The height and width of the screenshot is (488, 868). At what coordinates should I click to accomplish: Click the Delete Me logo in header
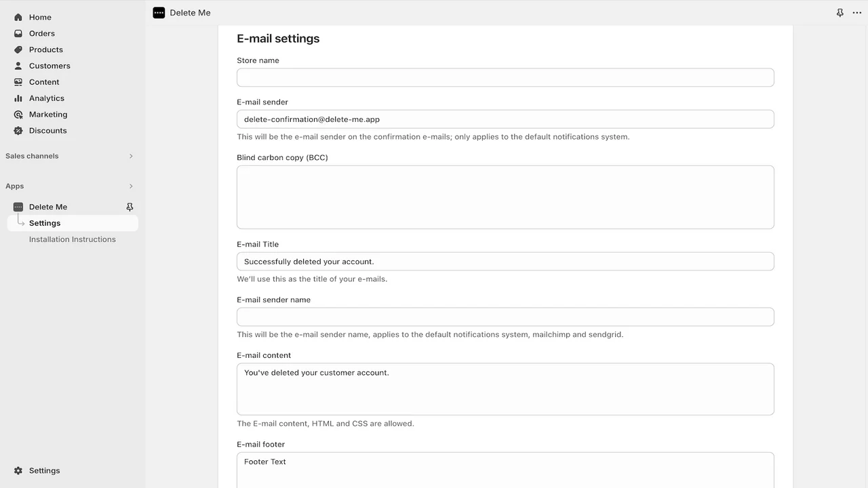click(159, 12)
